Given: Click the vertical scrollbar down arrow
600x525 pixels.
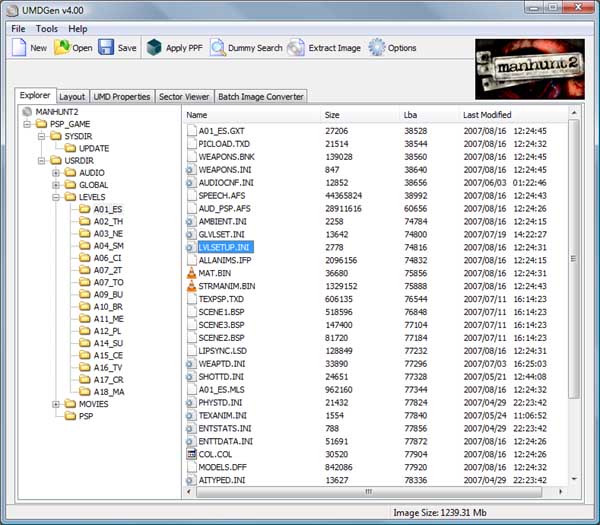Looking at the screenshot, I should point(574,479).
